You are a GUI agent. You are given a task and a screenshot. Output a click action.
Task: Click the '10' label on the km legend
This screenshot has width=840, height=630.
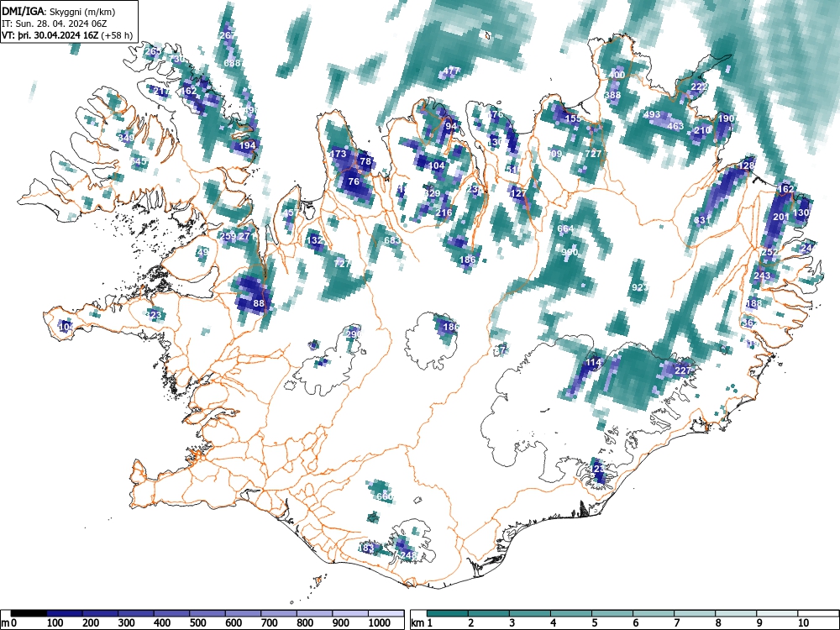pos(802,623)
